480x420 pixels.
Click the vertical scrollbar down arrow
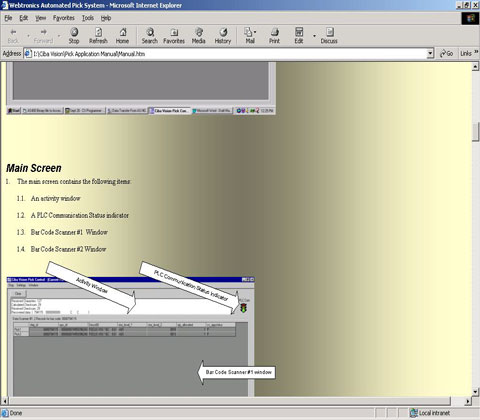476,391
